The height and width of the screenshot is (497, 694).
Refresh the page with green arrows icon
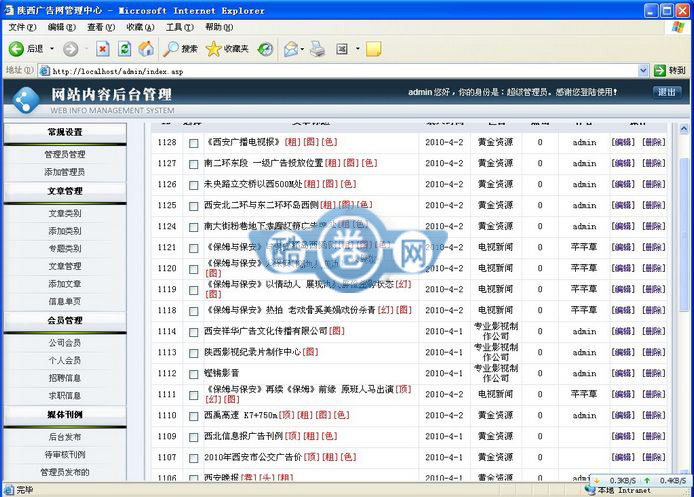point(124,49)
